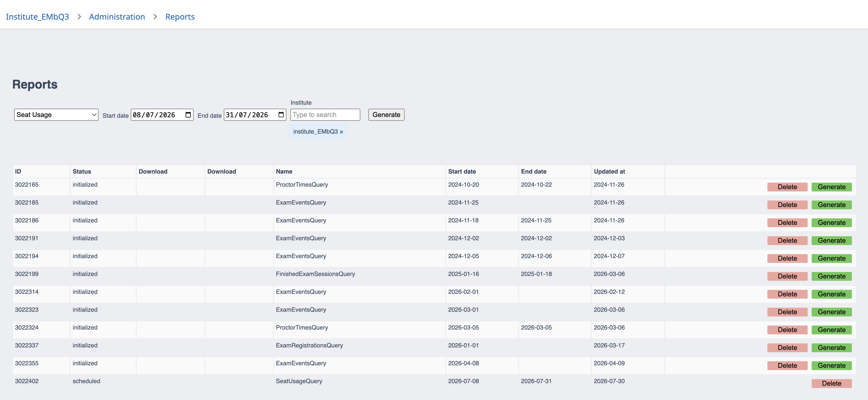Image resolution: width=868 pixels, height=400 pixels.
Task: Click the End date field value 31/07/2026
Action: pos(247,115)
